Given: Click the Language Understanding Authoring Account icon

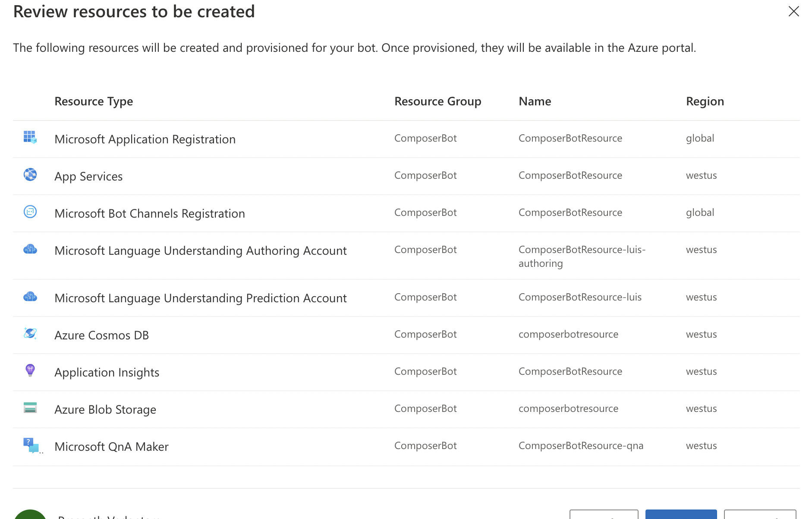Looking at the screenshot, I should click(x=30, y=250).
